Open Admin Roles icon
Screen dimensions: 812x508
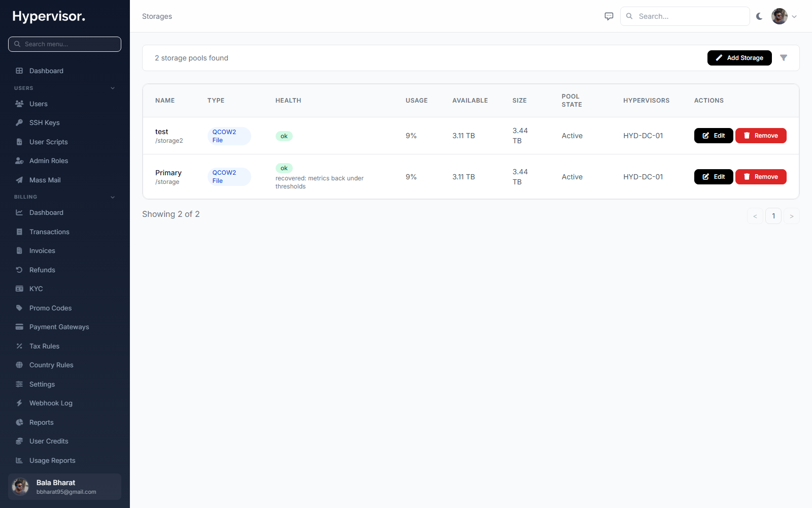[x=19, y=161]
